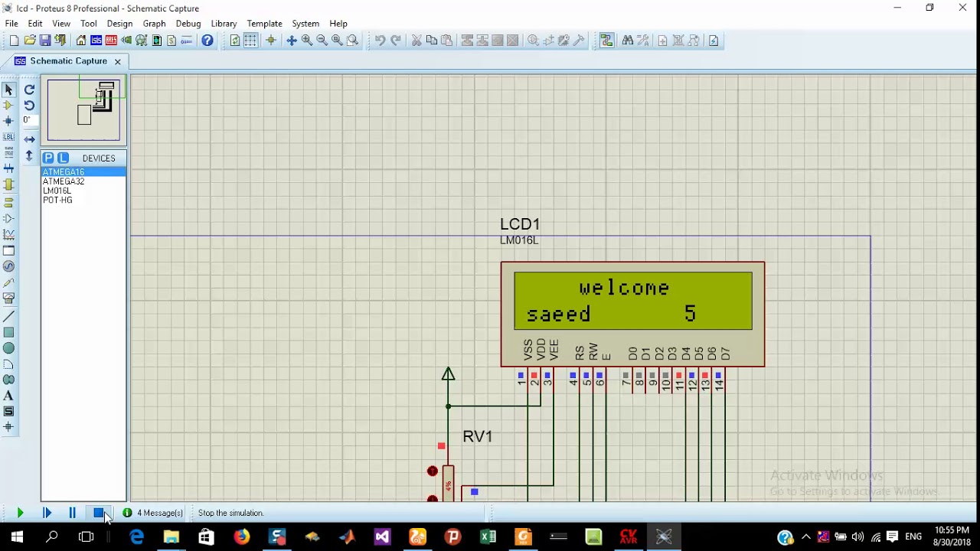
Task: Open the File menu
Action: tap(11, 24)
